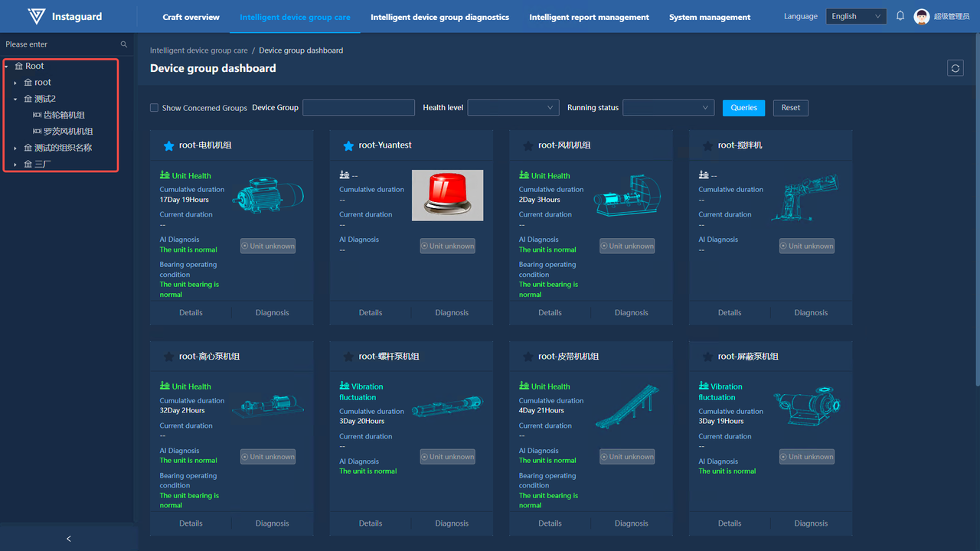Star the root-风机机组 device group
This screenshot has height=551, width=980.
pos(528,145)
